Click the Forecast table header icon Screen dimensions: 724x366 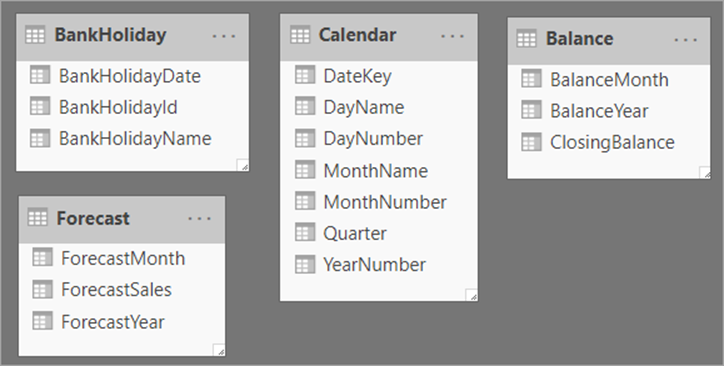pos(37,218)
